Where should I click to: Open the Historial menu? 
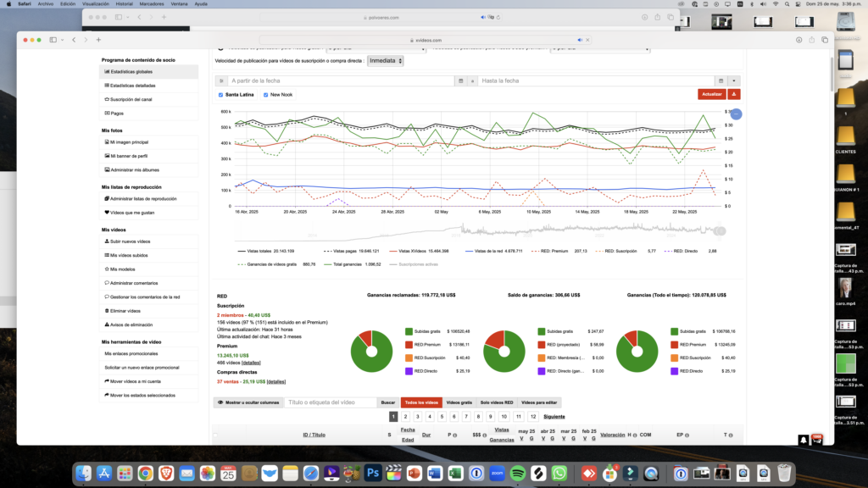click(124, 4)
